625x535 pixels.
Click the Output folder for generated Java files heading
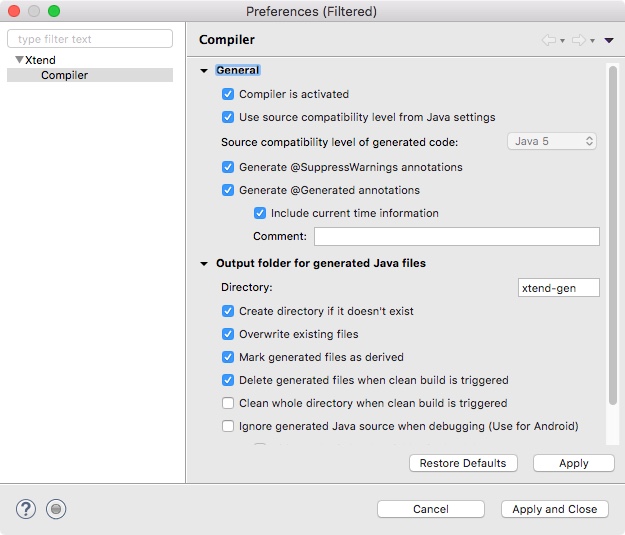pyautogui.click(x=321, y=263)
